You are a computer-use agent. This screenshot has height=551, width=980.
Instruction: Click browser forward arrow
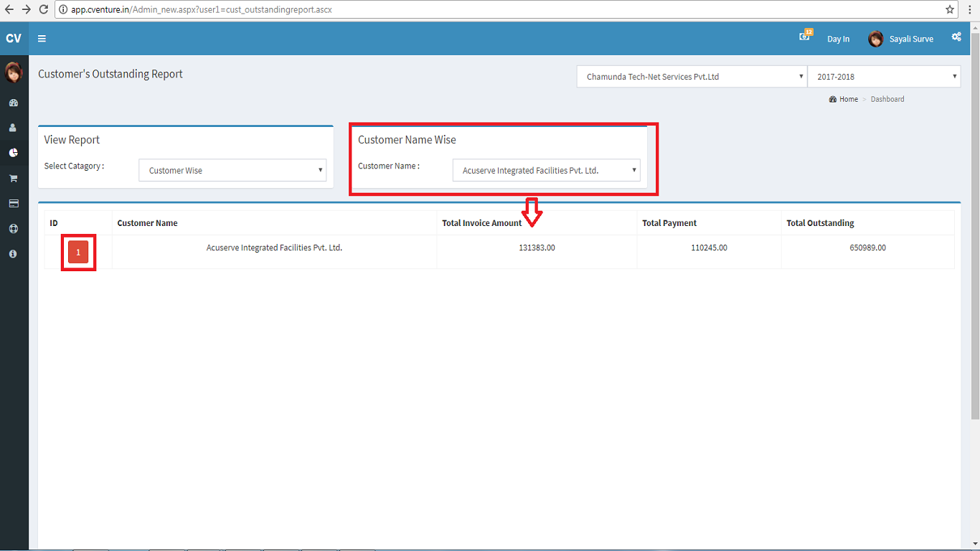[x=27, y=9]
